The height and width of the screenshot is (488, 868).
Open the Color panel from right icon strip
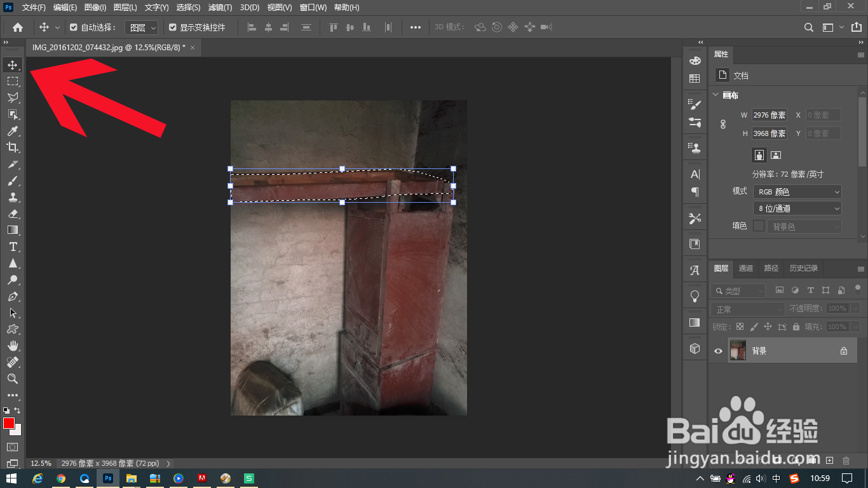coord(695,60)
